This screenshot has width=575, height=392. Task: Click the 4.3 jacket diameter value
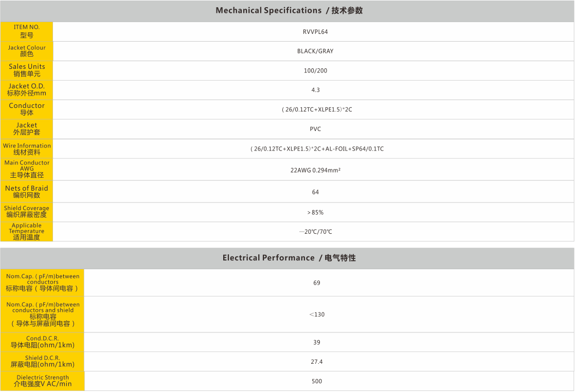[x=315, y=90]
